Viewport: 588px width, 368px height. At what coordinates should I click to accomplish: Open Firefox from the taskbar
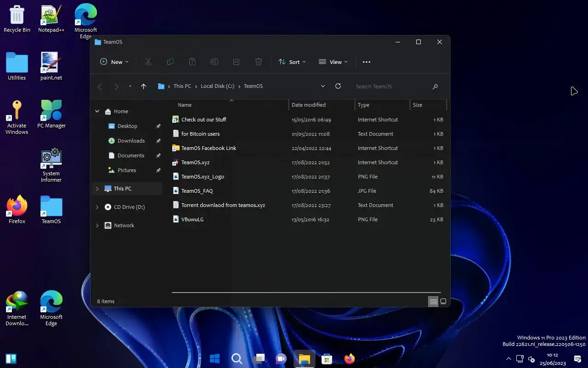349,359
